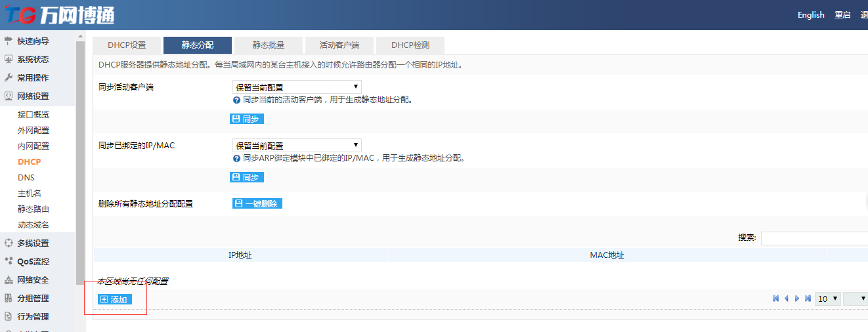
Task: Click the 搜索 search input field
Action: (x=814, y=238)
